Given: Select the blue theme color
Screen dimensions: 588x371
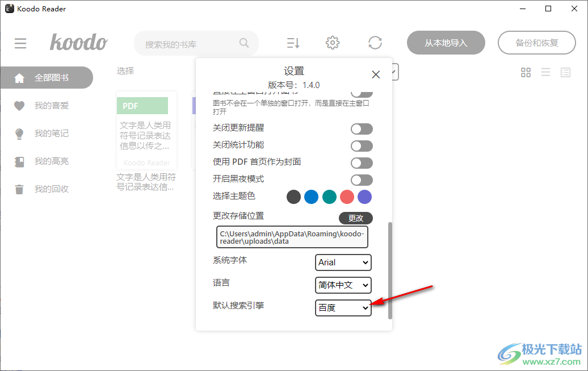Looking at the screenshot, I should tap(311, 197).
